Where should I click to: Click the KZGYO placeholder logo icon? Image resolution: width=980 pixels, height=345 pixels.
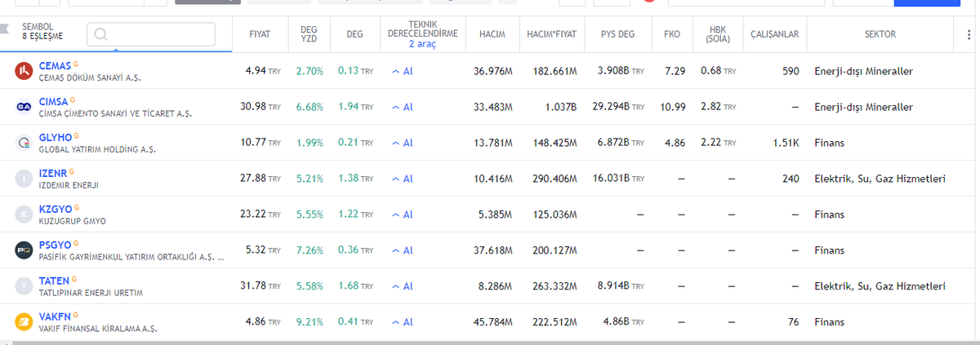(x=24, y=214)
